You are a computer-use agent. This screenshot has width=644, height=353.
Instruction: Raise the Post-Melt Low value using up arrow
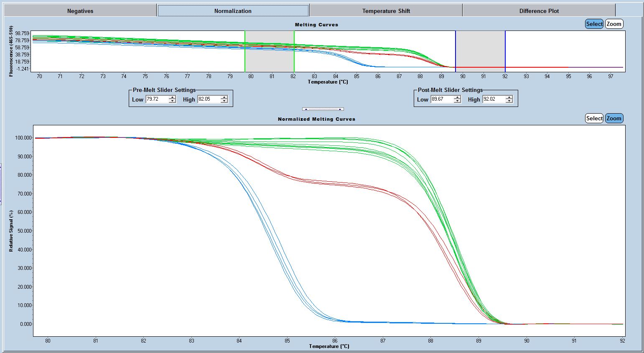click(457, 97)
